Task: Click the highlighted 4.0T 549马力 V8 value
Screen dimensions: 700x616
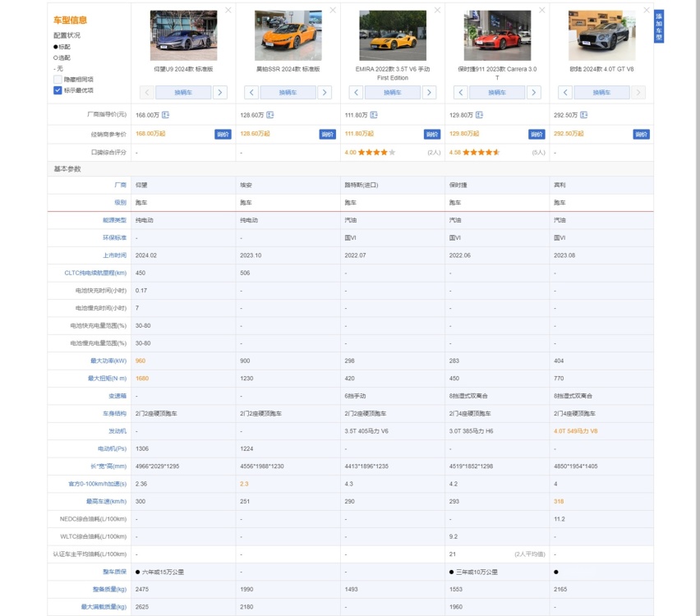Action: point(575,431)
